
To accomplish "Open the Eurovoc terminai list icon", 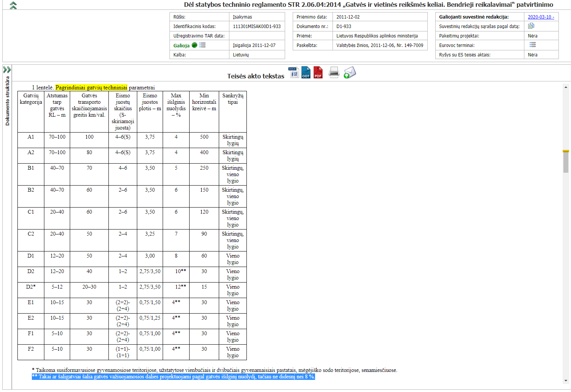I will [x=533, y=45].
